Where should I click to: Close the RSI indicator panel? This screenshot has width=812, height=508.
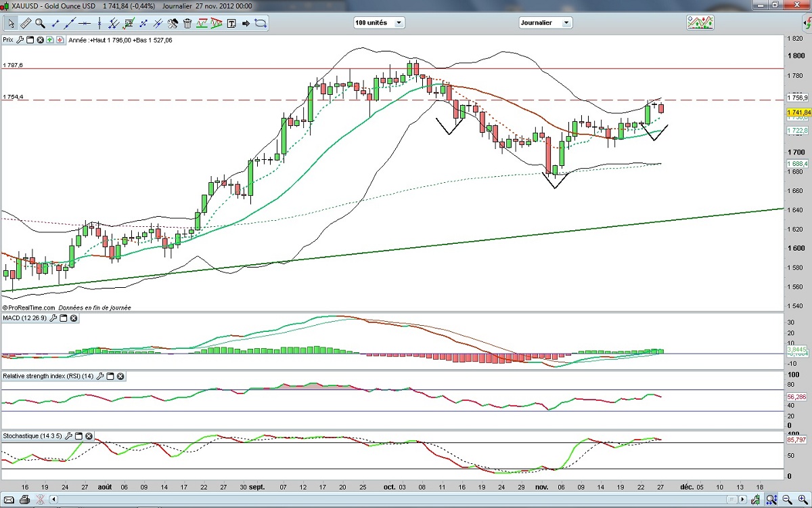click(x=120, y=376)
